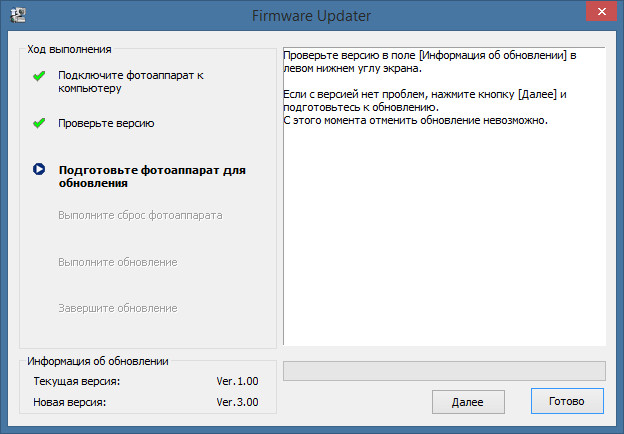This screenshot has width=624, height=434.
Task: Click the greyed Выполните сброс фотоаппарата step
Action: (x=140, y=215)
